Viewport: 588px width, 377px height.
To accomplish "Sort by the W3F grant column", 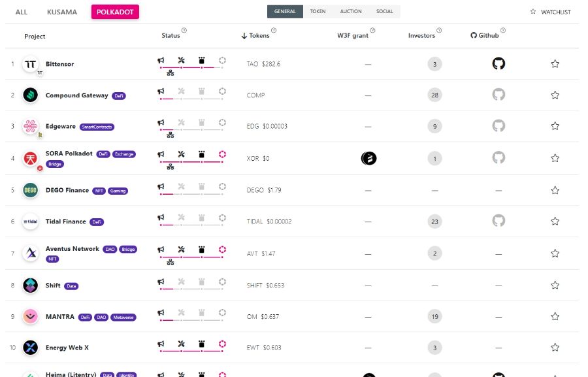I will point(353,36).
